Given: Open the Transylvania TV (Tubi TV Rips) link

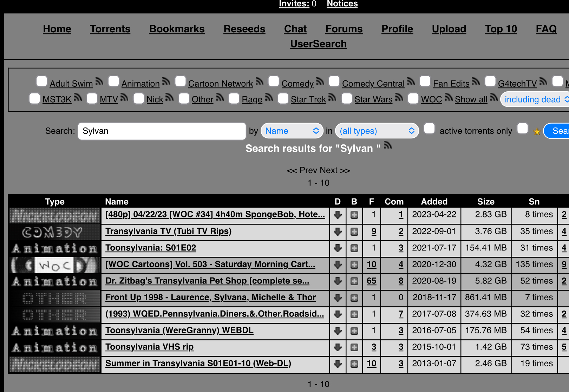Looking at the screenshot, I should coord(169,231).
